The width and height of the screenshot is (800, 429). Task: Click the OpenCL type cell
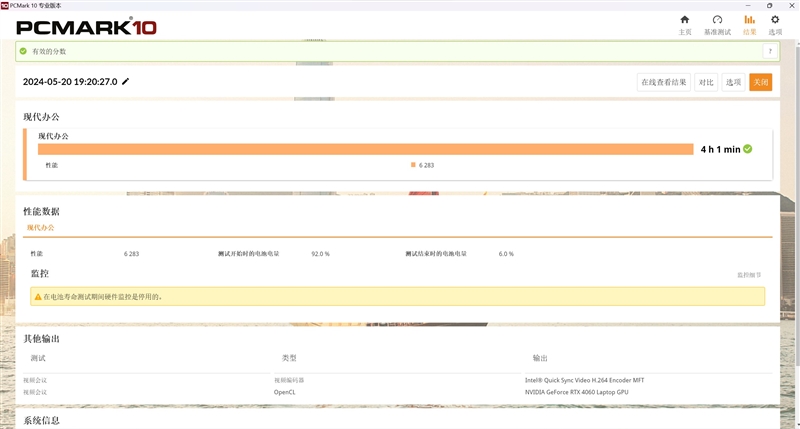(285, 392)
